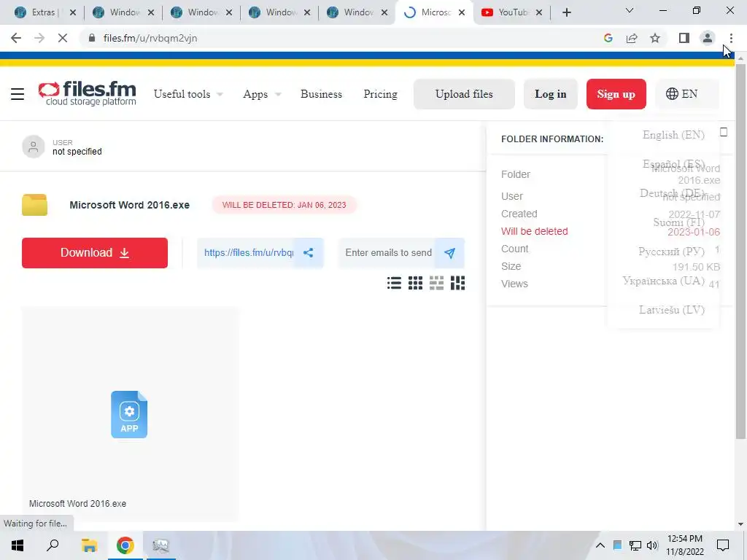Go back in browser

point(16,38)
